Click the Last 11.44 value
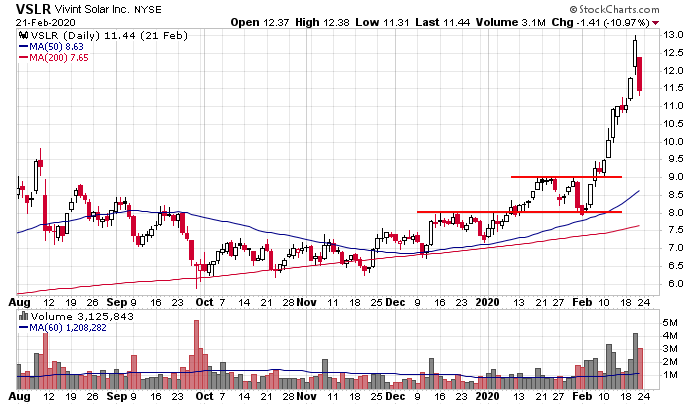The width and height of the screenshot is (700, 405). pos(442,22)
